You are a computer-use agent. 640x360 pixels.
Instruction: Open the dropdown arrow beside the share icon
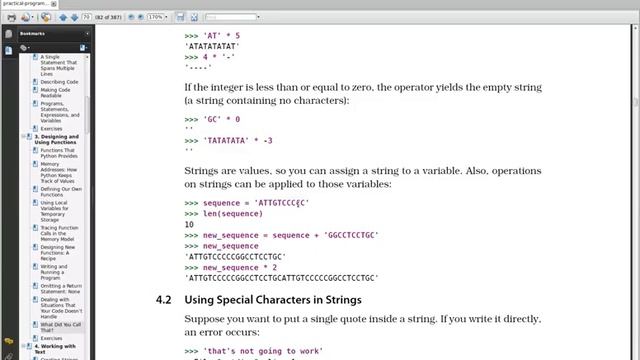[32, 18]
